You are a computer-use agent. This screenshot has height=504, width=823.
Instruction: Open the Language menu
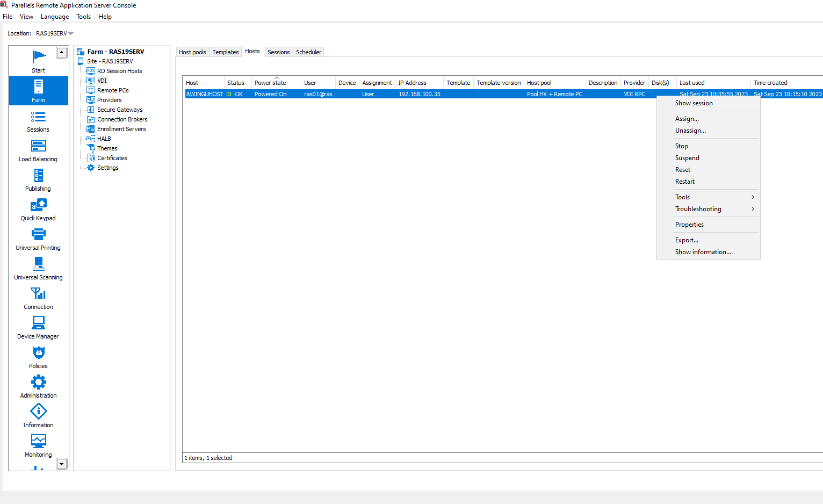[x=55, y=17]
